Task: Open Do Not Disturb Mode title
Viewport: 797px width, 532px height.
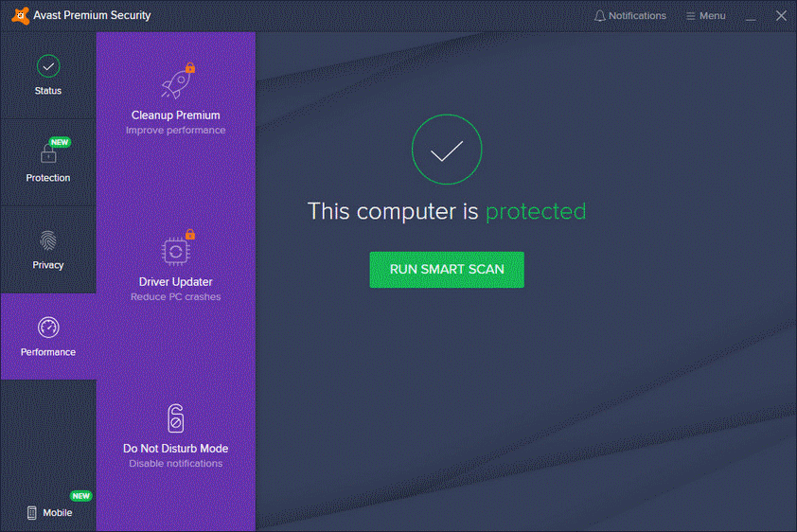Action: coord(176,449)
